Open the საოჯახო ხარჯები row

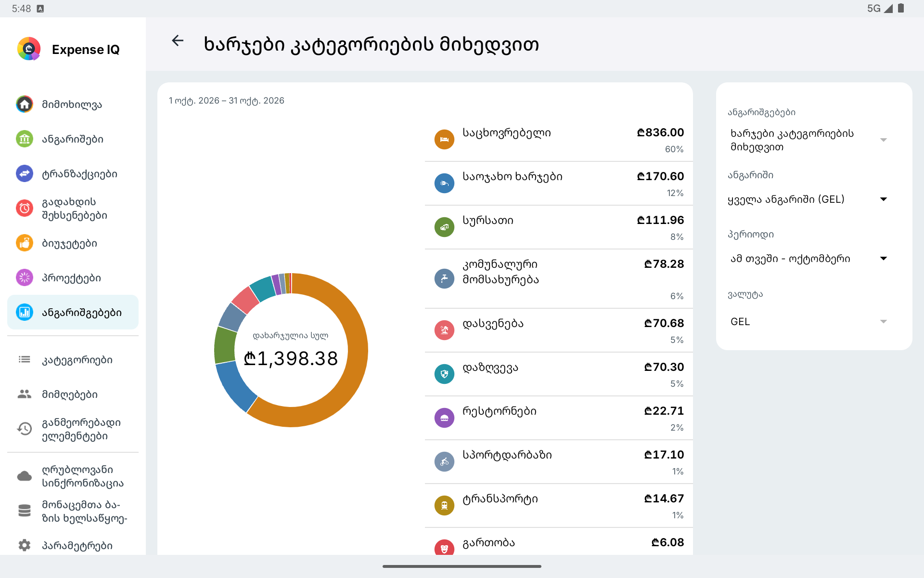tap(559, 184)
